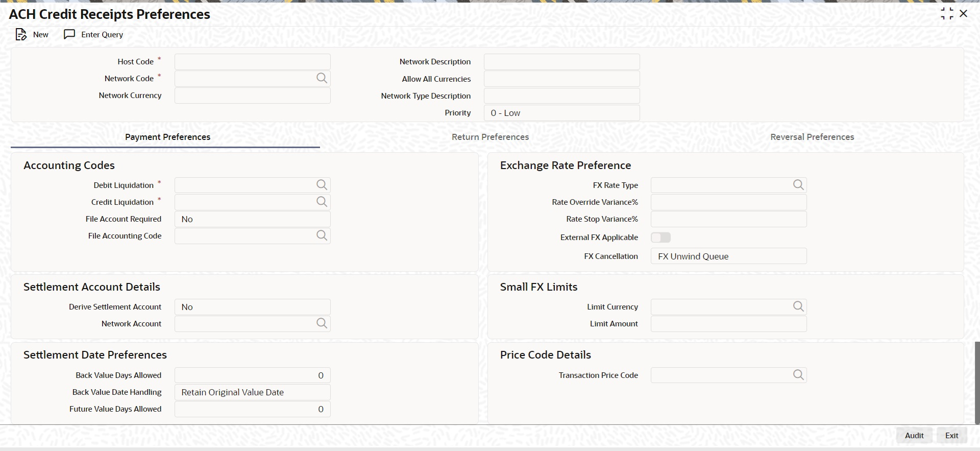This screenshot has height=451, width=980.
Task: Open Limit Currency lookup search icon
Action: click(798, 306)
